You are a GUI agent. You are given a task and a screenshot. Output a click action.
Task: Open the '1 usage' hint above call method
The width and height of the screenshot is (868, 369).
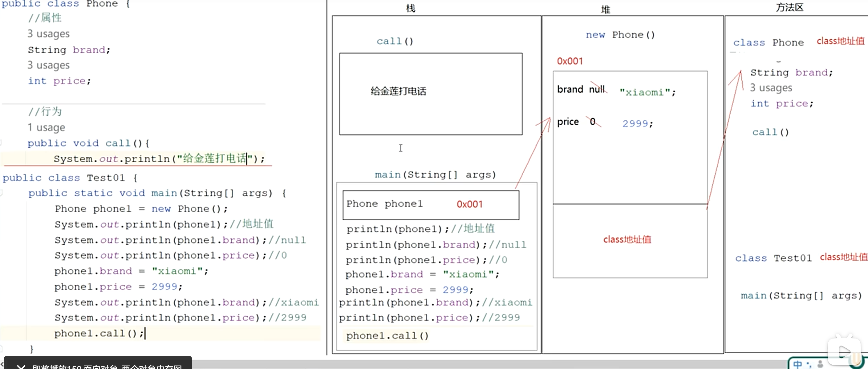[x=46, y=128]
